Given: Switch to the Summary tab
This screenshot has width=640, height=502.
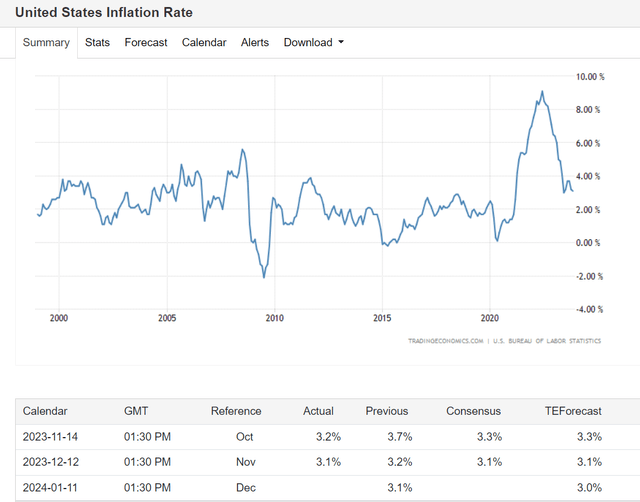Looking at the screenshot, I should pos(46,42).
